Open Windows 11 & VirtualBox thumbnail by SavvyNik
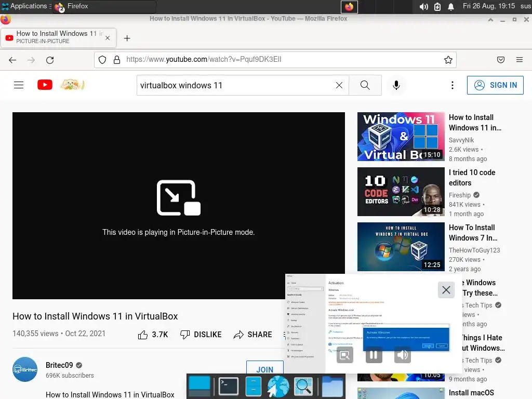Viewport: 532px width, 399px height. 401,137
